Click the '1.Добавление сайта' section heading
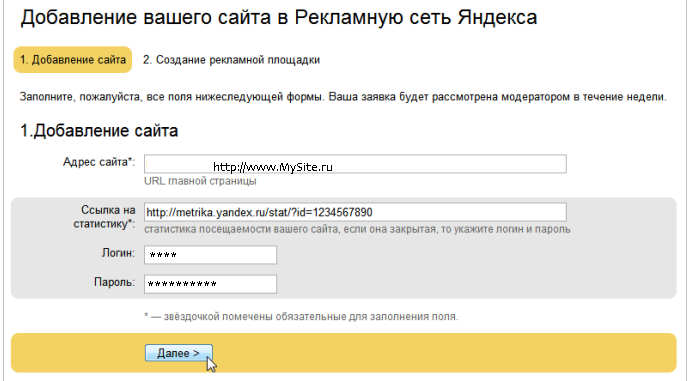The image size is (688, 381). click(x=99, y=130)
